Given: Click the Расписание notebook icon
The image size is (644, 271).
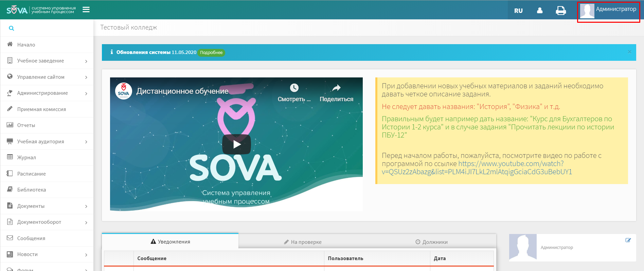Looking at the screenshot, I should [x=10, y=173].
